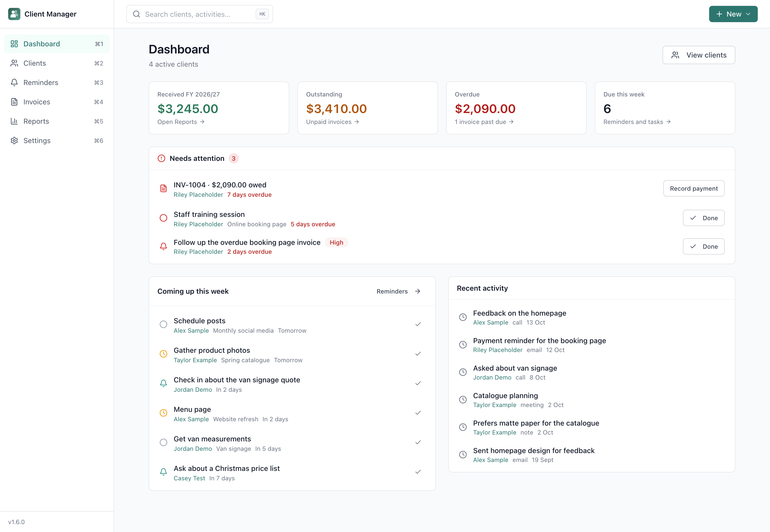Click the clock icon next to Gather product photos
Image resolution: width=770 pixels, height=532 pixels.
[x=163, y=354]
